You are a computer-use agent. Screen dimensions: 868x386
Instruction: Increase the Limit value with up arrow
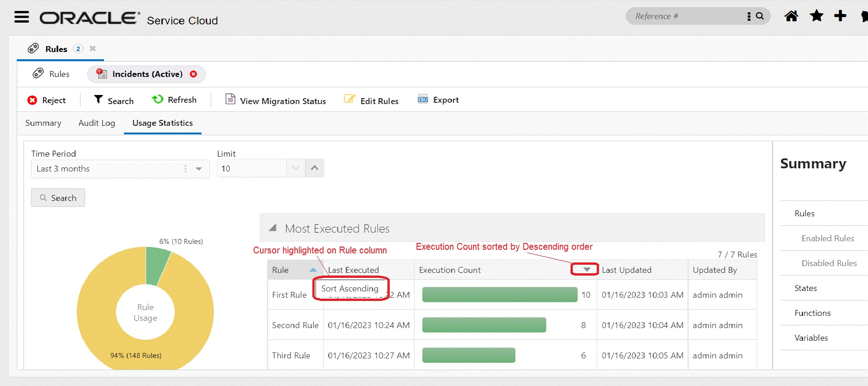(x=315, y=168)
